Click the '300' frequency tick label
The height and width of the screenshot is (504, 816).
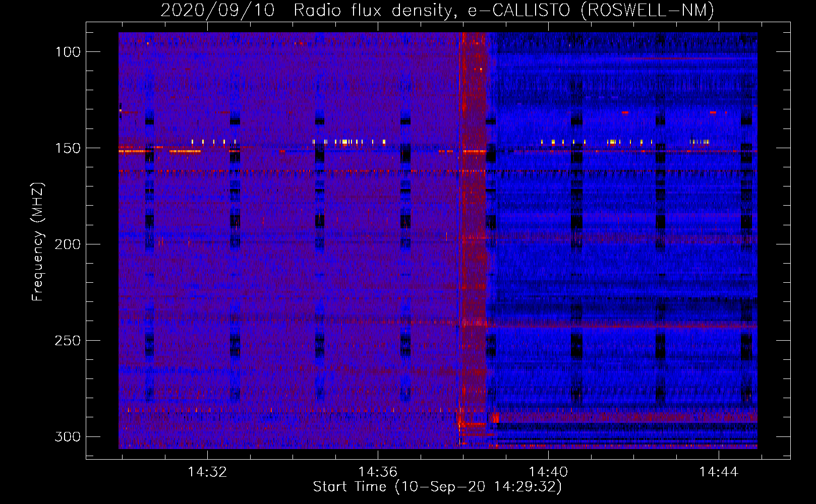[68, 436]
